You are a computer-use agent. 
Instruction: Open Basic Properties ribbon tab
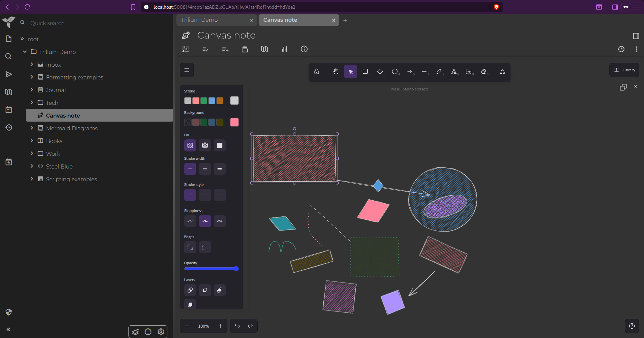[185, 49]
